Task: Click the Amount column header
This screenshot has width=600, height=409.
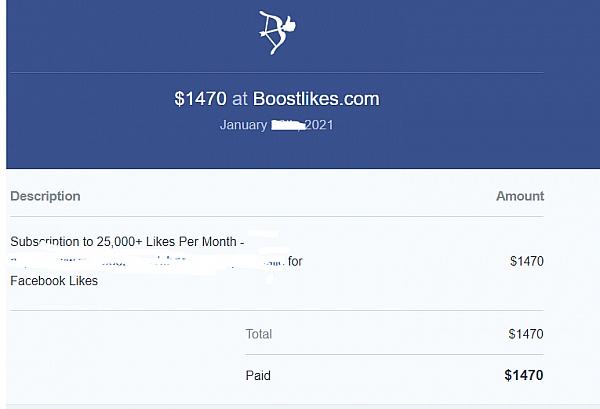Action: 520,196
